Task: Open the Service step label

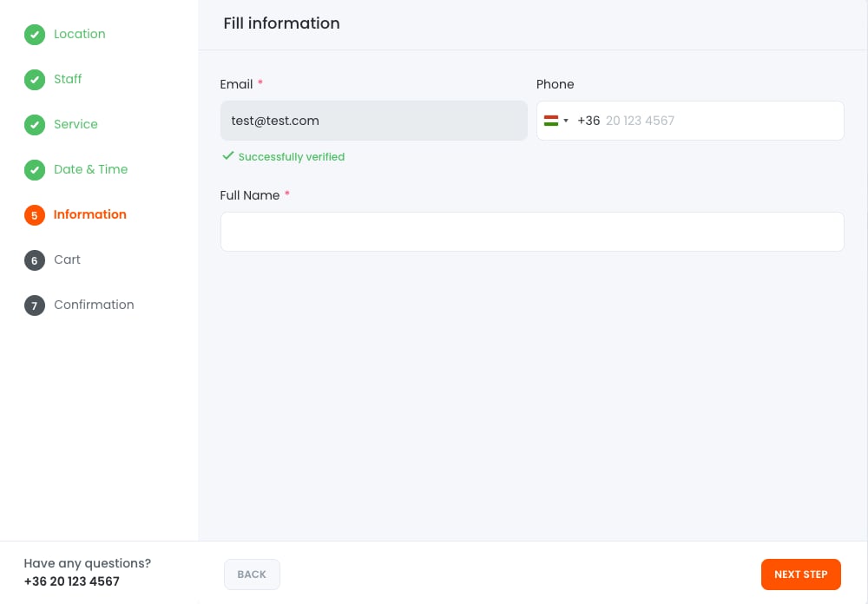Action: pos(76,124)
